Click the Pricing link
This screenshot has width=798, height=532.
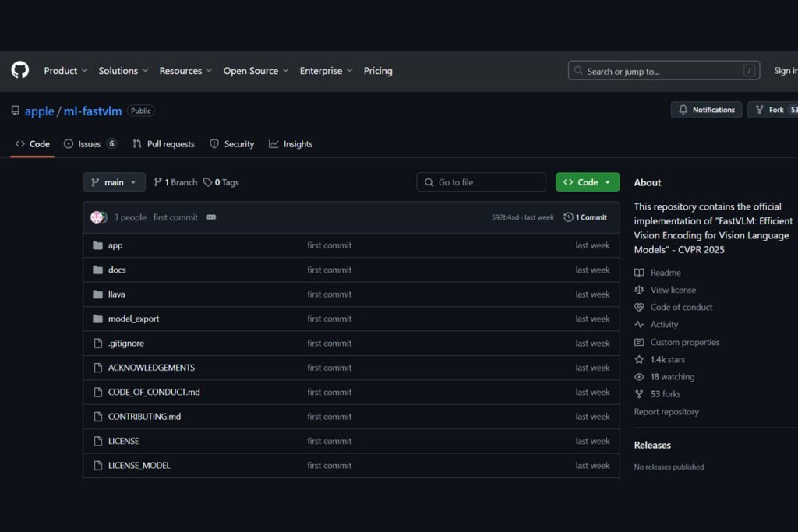coord(378,71)
